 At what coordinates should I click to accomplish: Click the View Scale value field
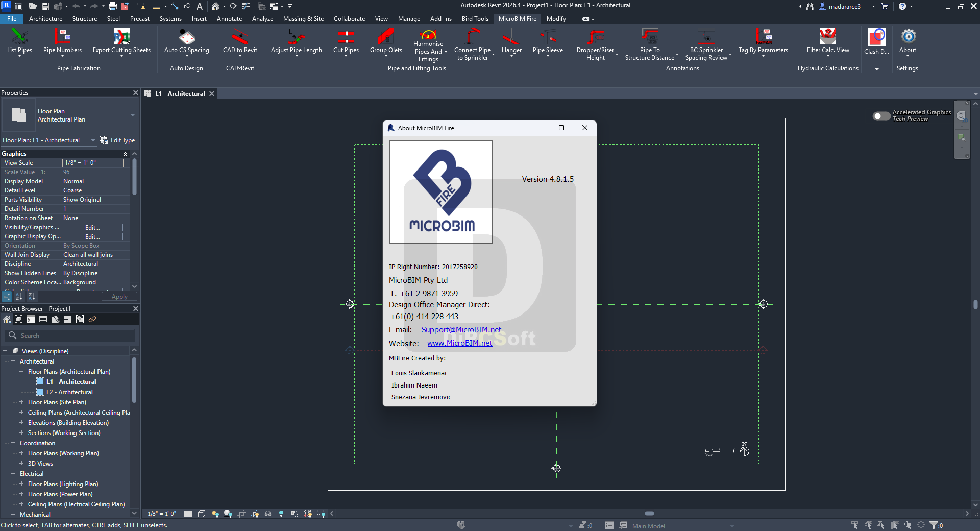click(x=93, y=163)
